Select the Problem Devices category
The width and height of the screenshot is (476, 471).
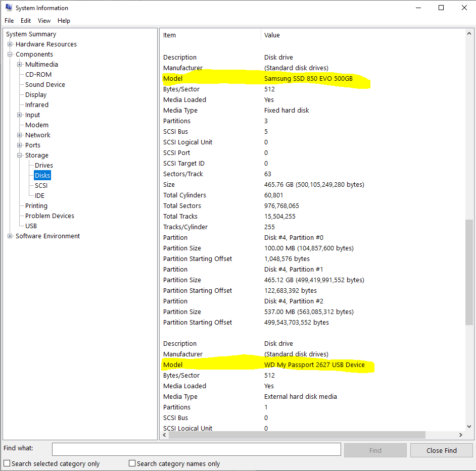coord(50,216)
